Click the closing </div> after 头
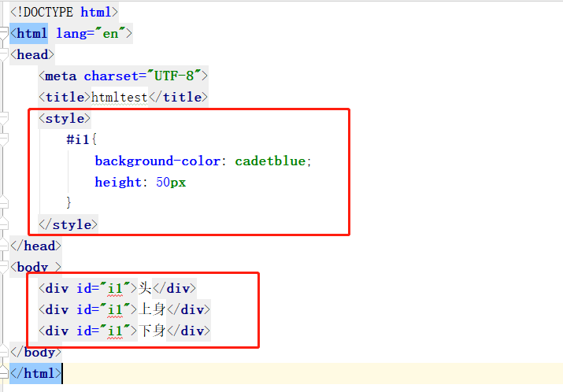563x392 pixels. (174, 288)
